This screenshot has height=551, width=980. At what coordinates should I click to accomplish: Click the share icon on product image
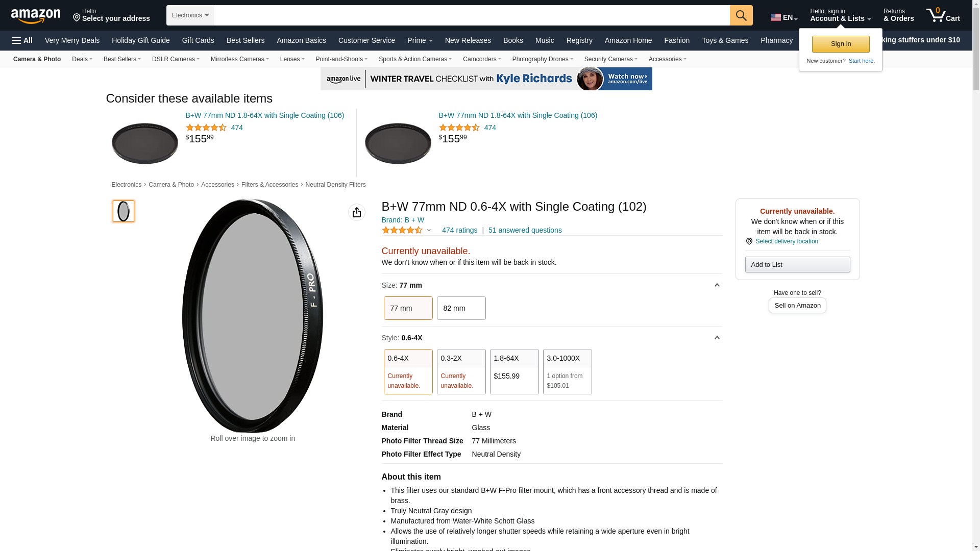click(x=357, y=212)
